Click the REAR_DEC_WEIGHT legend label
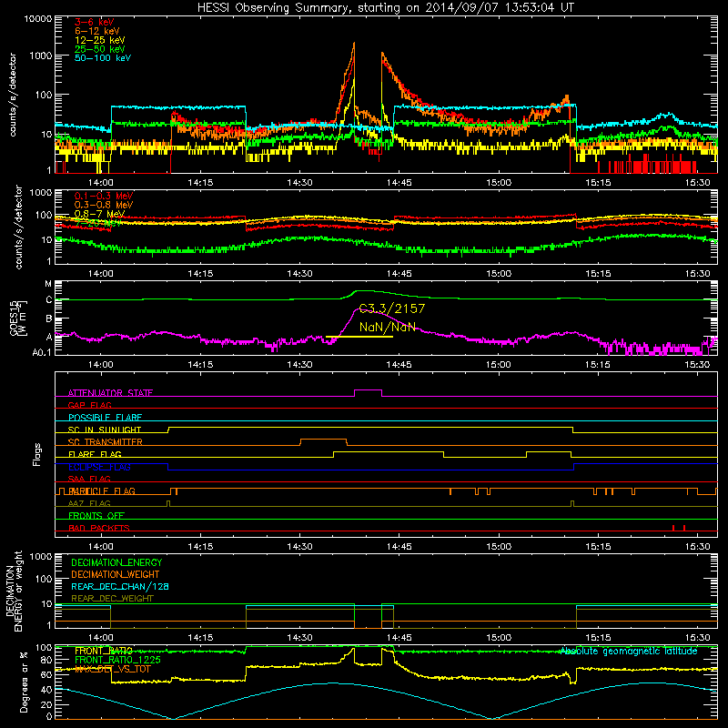728x728 pixels. 112,599
